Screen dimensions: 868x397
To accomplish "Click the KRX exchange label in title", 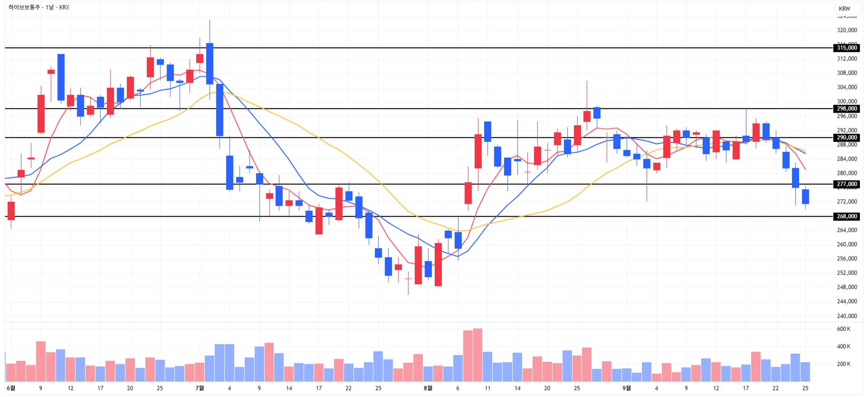I will click(x=64, y=8).
